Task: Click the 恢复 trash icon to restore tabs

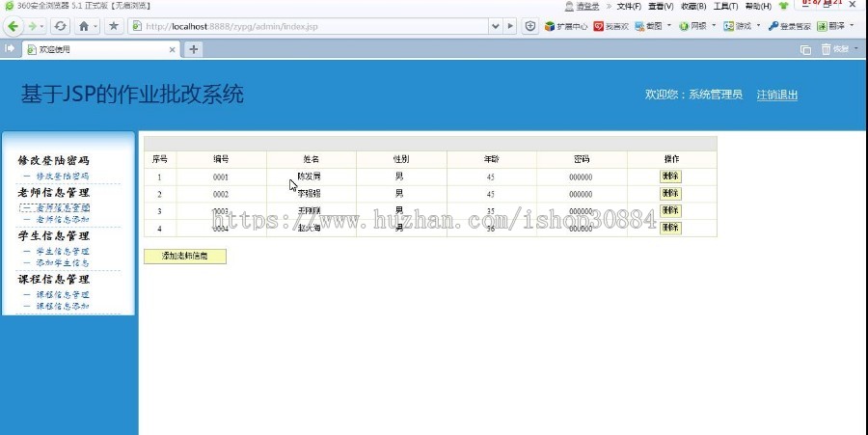Action: pos(835,49)
